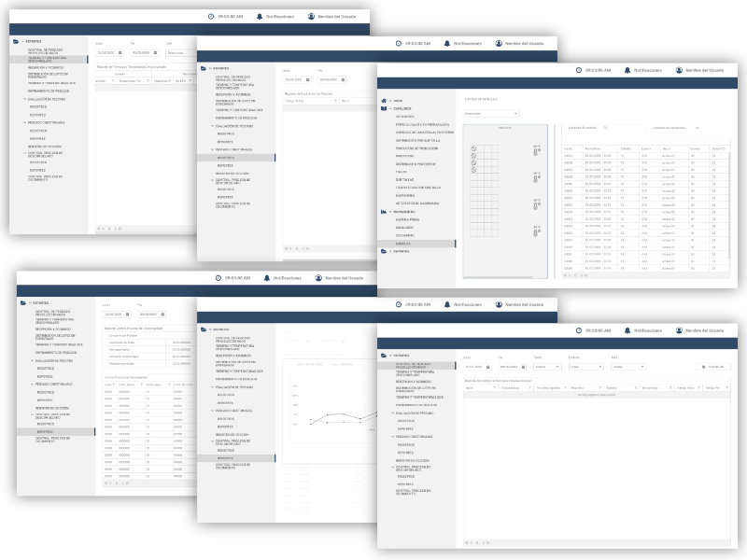The width and height of the screenshot is (747, 560).
Task: Open the Talla dropdown filter
Action: pos(628,367)
